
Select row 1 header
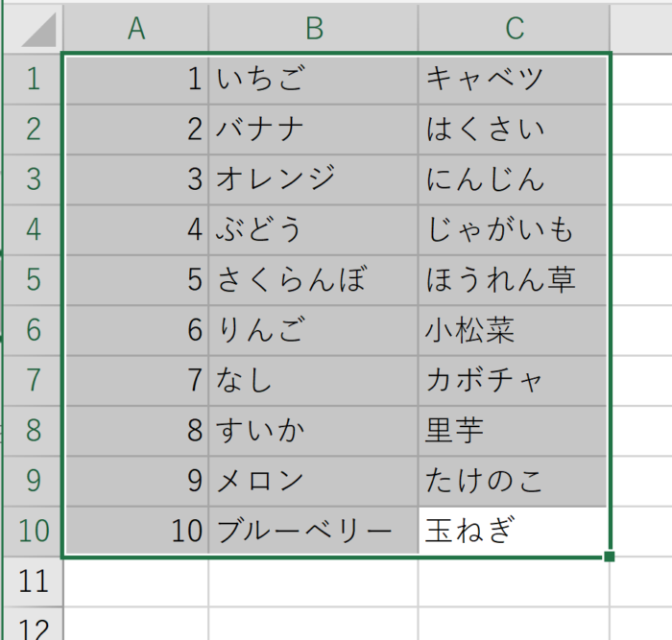[x=33, y=79]
